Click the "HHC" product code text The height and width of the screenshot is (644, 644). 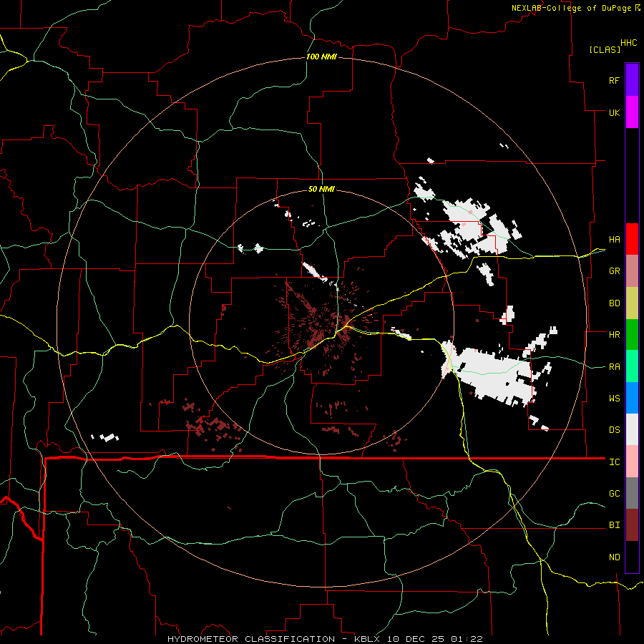[x=629, y=43]
